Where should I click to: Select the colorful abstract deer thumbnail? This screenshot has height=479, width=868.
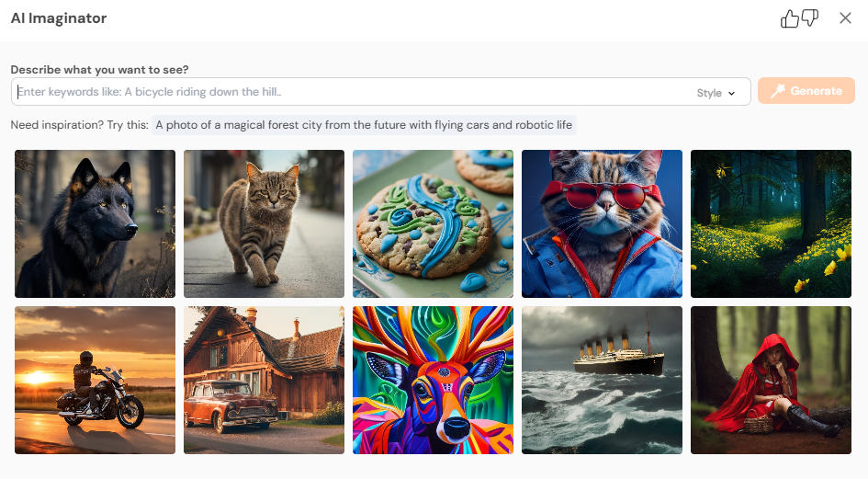click(433, 381)
